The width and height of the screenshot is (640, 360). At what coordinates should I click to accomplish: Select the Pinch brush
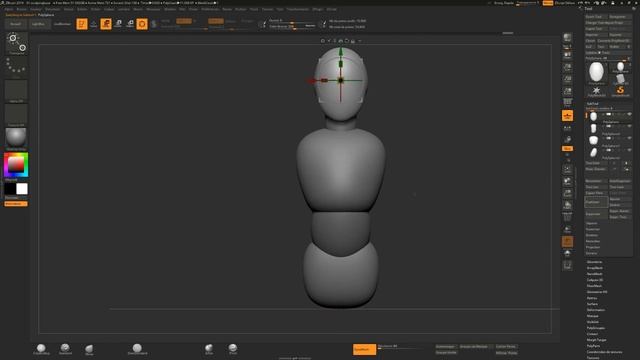233,349
